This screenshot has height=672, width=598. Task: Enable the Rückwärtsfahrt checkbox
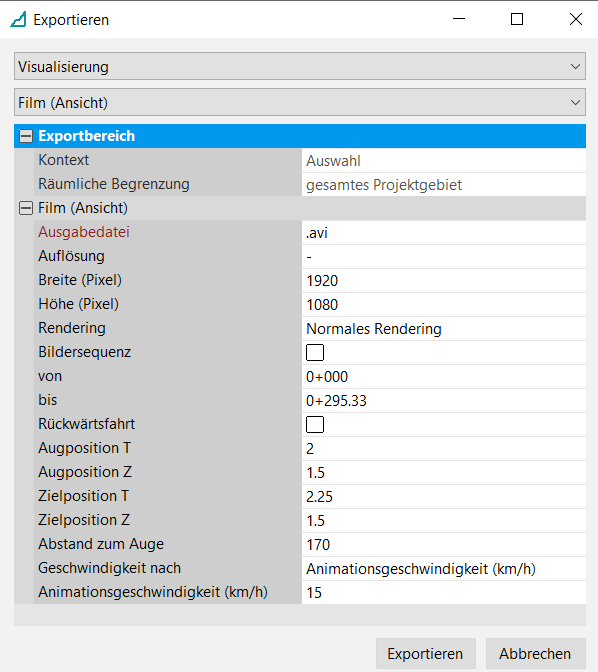point(315,425)
